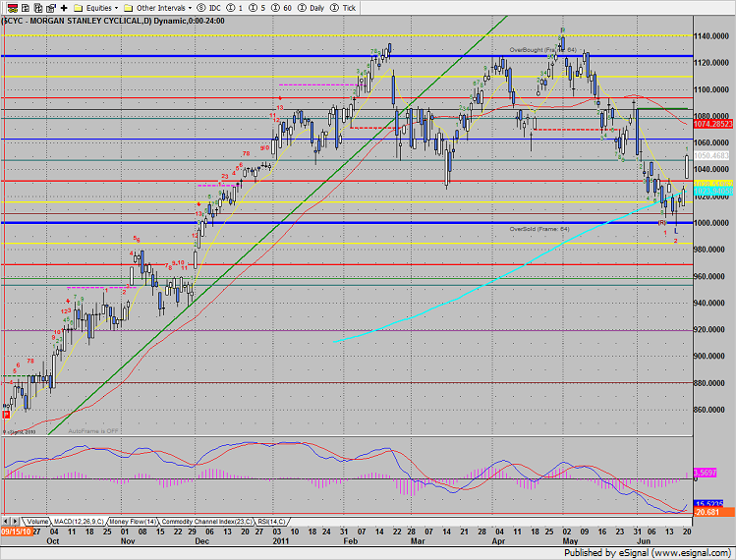Click the right tab-scroll arrow at bottom
736x560 pixels.
pos(16,521)
